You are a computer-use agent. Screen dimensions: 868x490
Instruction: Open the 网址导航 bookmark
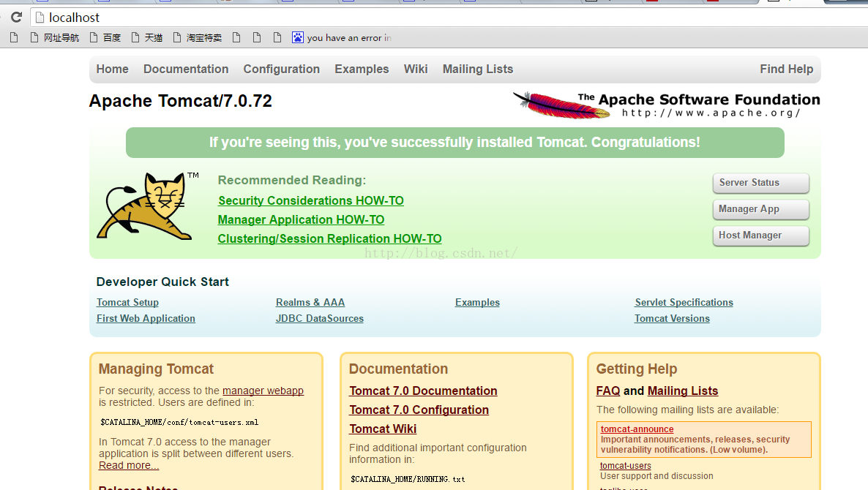click(55, 37)
